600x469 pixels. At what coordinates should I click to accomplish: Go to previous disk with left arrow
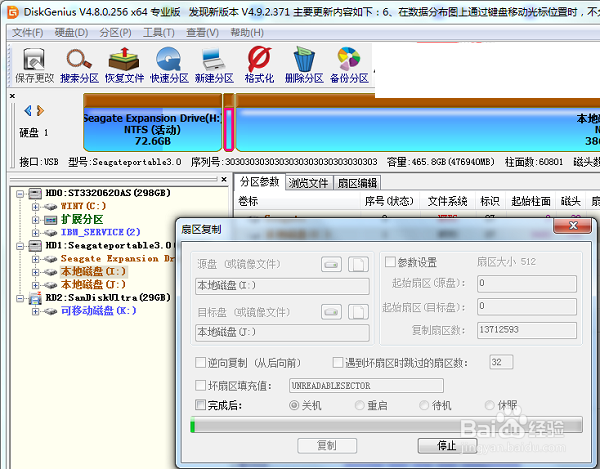click(x=28, y=111)
